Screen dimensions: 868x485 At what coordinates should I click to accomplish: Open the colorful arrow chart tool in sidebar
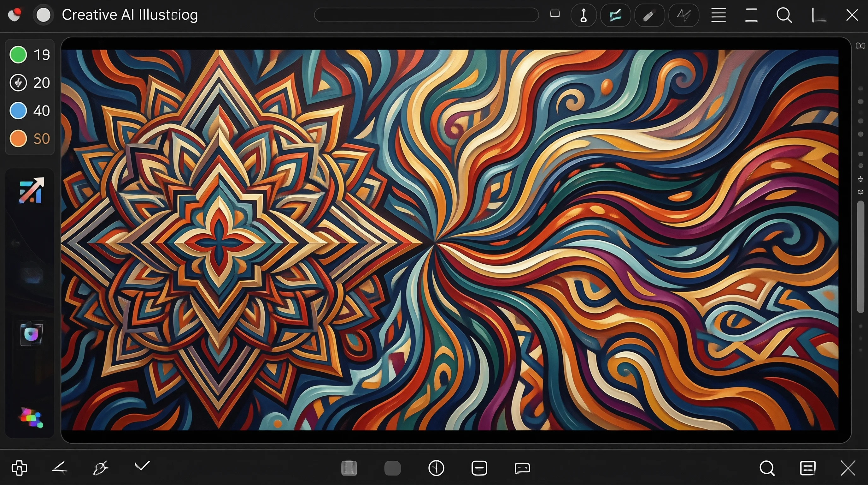pyautogui.click(x=31, y=191)
